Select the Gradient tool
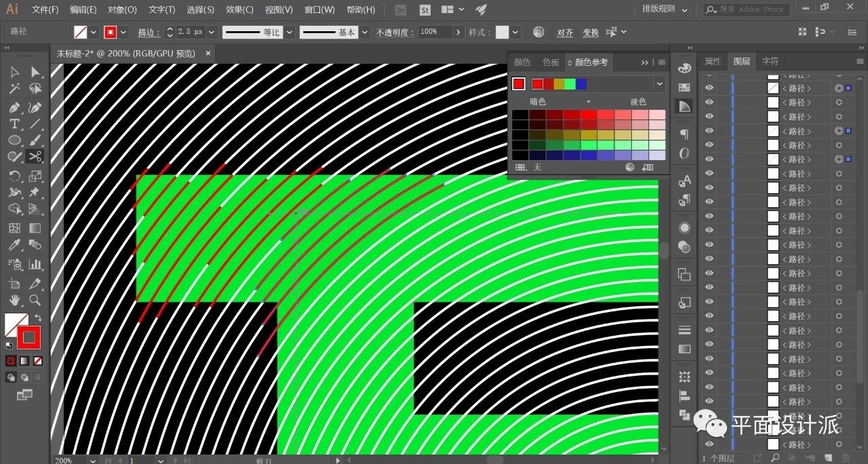Image resolution: width=868 pixels, height=464 pixels. pos(35,229)
